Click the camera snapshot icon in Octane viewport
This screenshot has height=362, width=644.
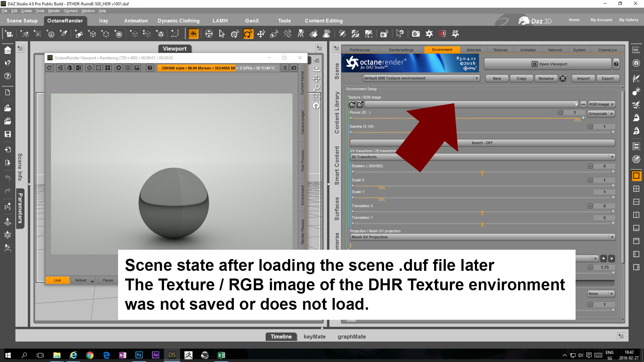(x=294, y=68)
